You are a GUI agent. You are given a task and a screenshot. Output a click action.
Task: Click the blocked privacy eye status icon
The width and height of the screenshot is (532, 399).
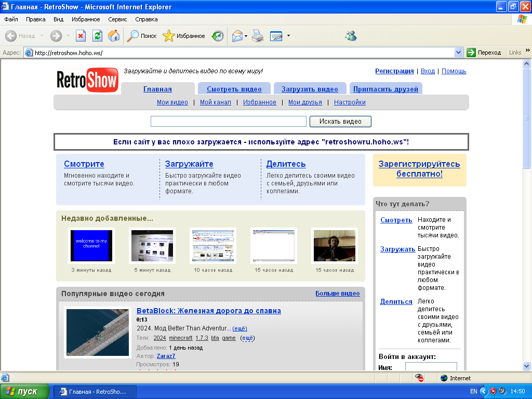tap(420, 378)
